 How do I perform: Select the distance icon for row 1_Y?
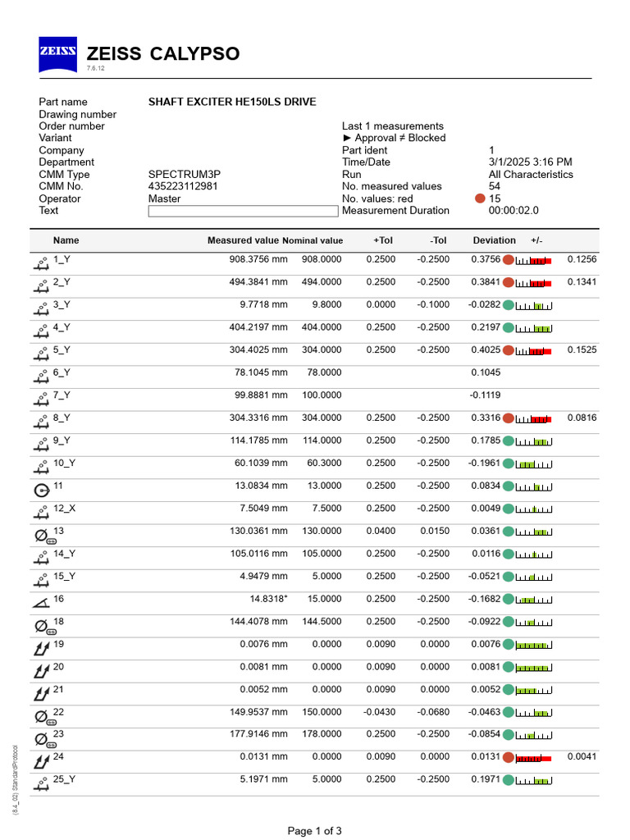(41, 263)
